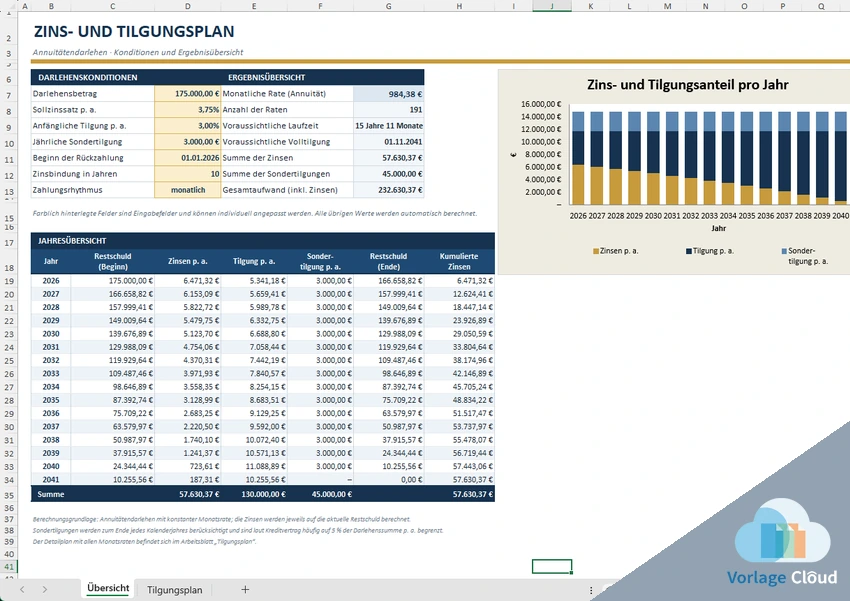The image size is (850, 601).
Task: Switch to the Tilgungsplan sheet tab
Action: coord(174,590)
